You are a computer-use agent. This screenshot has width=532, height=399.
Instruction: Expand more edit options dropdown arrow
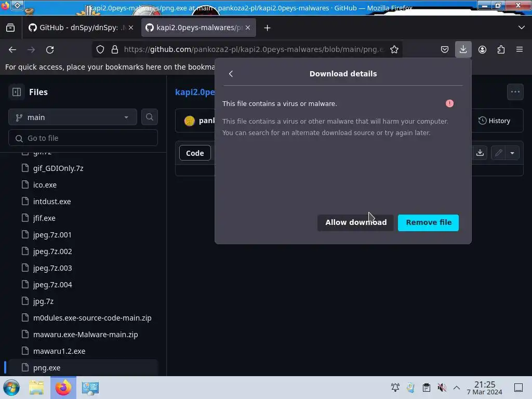[x=512, y=153]
